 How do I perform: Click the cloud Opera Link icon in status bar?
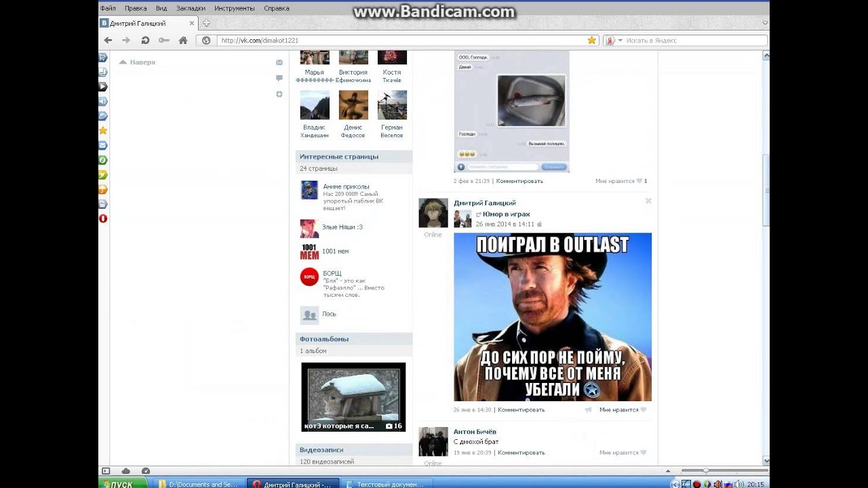[x=125, y=471]
